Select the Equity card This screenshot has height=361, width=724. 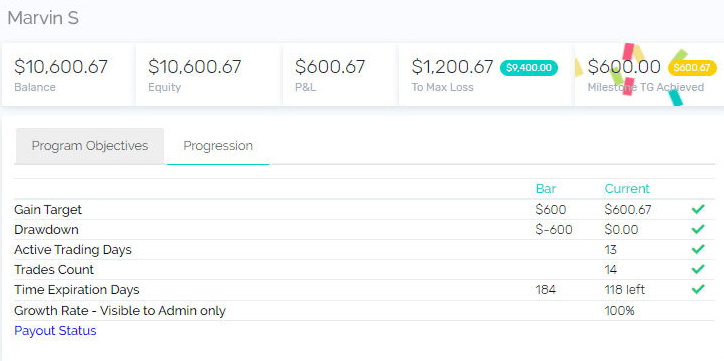pyautogui.click(x=209, y=75)
